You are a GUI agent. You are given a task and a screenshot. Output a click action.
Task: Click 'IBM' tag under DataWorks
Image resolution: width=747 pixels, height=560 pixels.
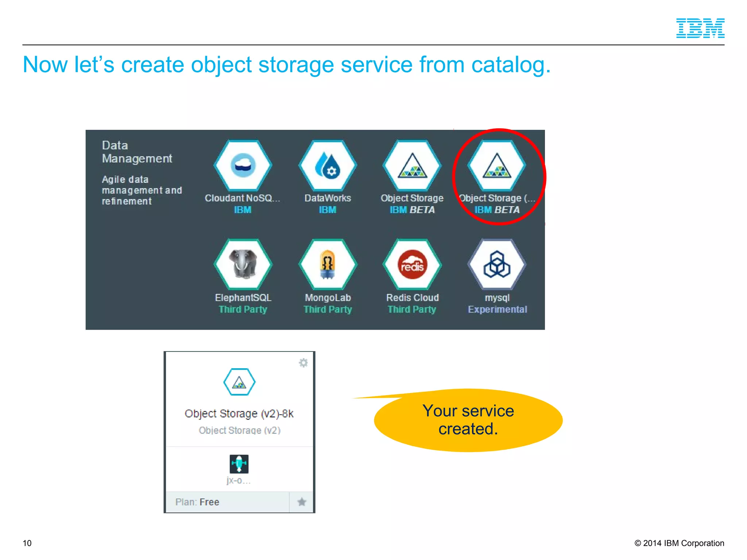click(x=328, y=210)
